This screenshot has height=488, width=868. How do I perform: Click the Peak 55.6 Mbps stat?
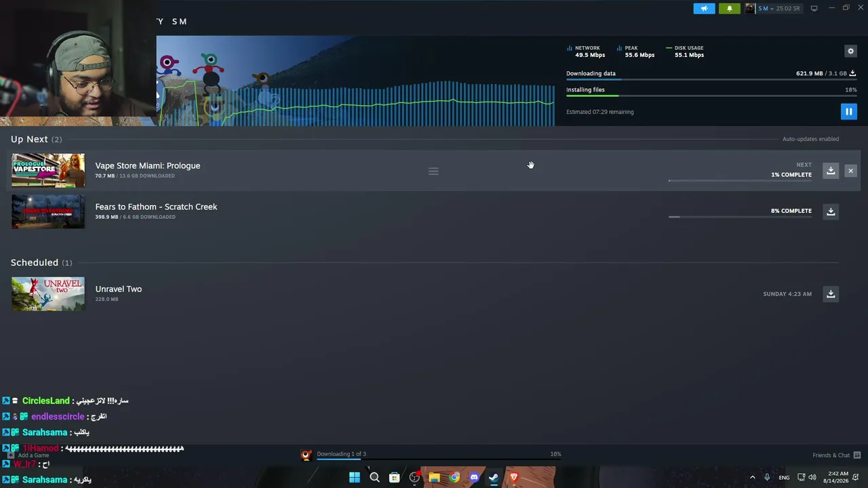tap(635, 52)
